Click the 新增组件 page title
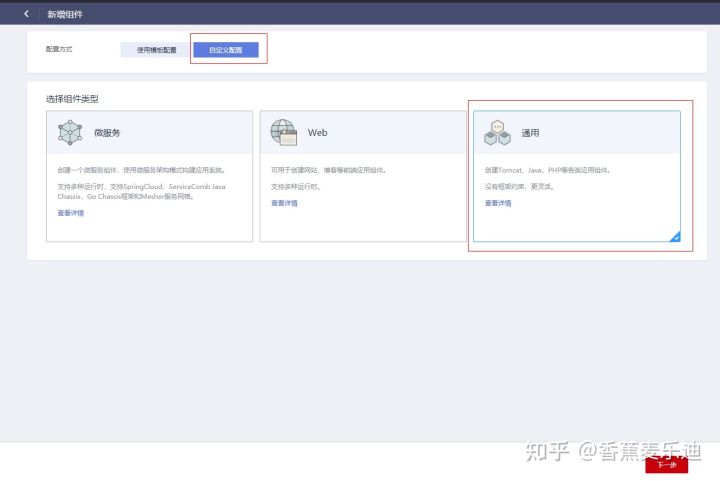 point(65,14)
